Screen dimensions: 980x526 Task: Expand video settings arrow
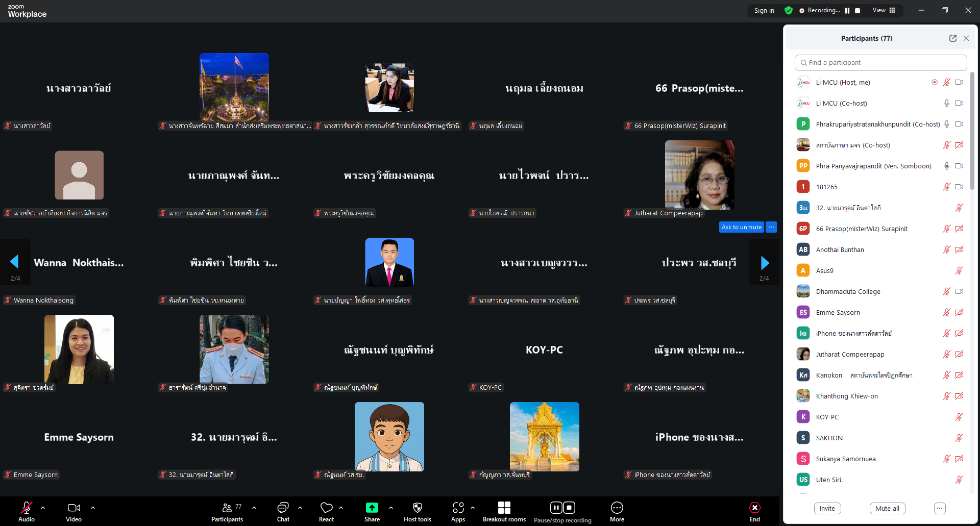click(93, 508)
